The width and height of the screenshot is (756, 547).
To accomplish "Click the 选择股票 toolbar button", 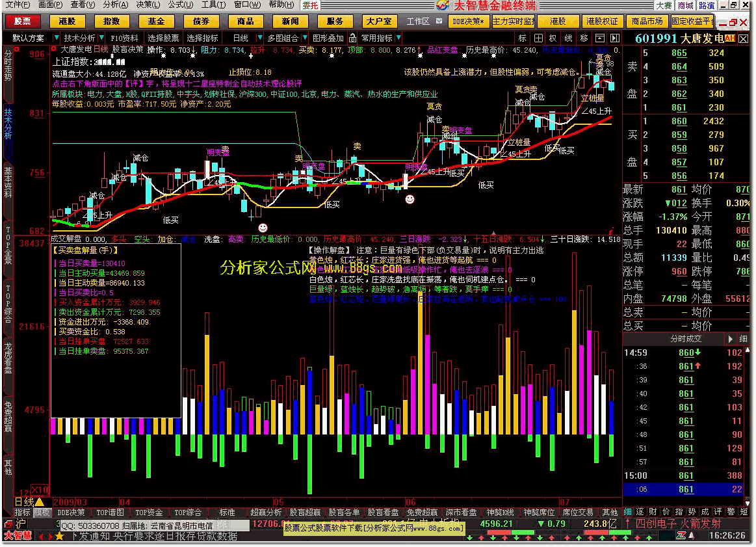I will click(163, 38).
